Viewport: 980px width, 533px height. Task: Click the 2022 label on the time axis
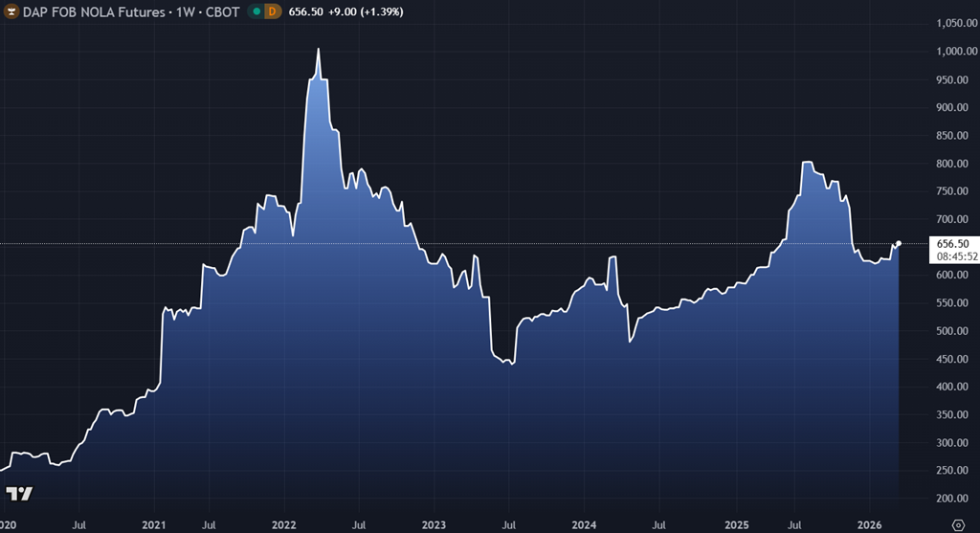pos(283,525)
